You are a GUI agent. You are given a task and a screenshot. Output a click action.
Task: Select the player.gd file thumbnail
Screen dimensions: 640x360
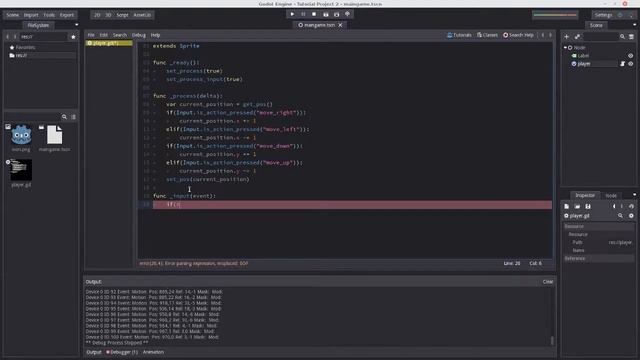coord(21,170)
